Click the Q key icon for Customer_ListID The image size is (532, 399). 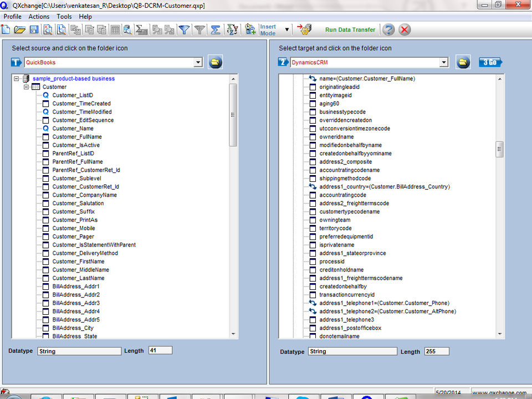coord(46,95)
